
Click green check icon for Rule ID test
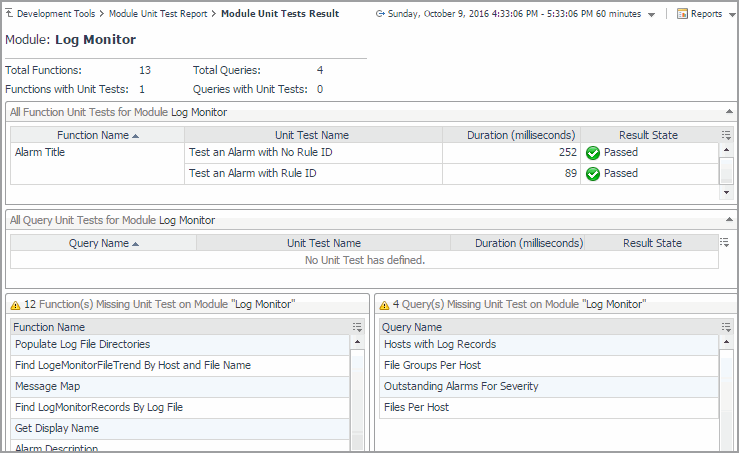click(593, 174)
